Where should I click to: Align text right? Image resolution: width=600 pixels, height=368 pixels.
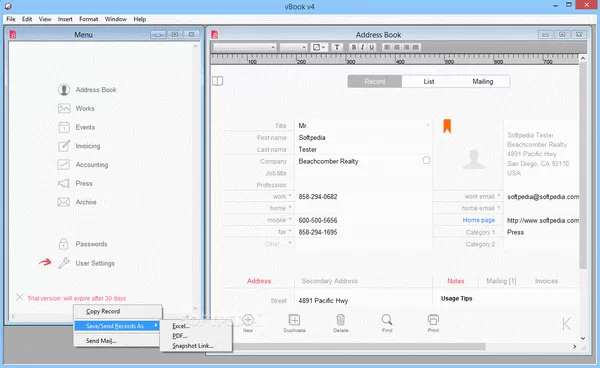(x=406, y=47)
